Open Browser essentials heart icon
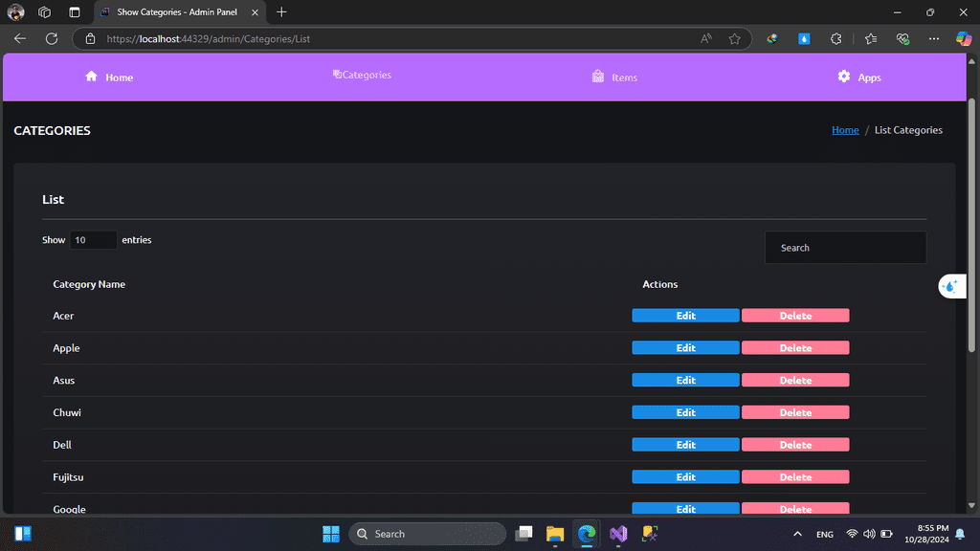The width and height of the screenshot is (980, 551). coord(902,38)
